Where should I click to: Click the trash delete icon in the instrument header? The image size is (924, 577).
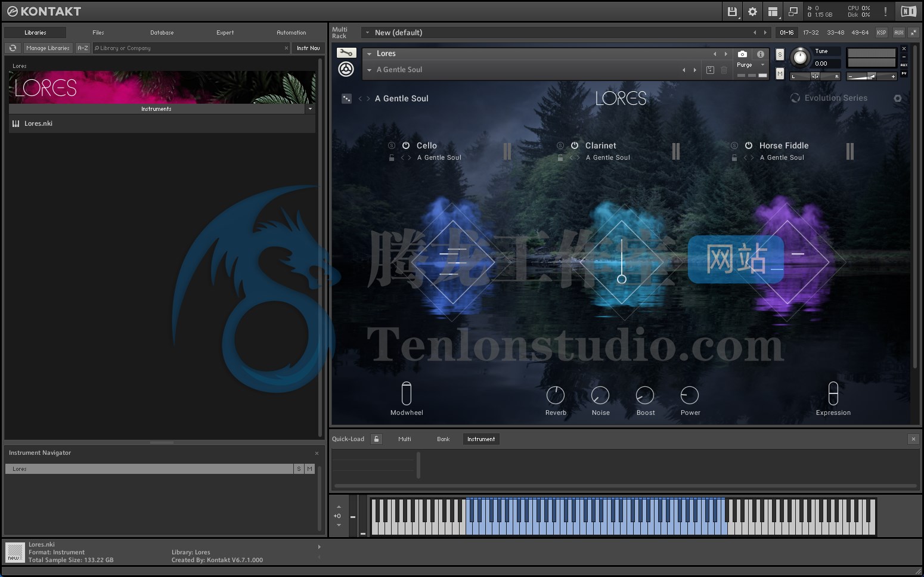coord(724,70)
